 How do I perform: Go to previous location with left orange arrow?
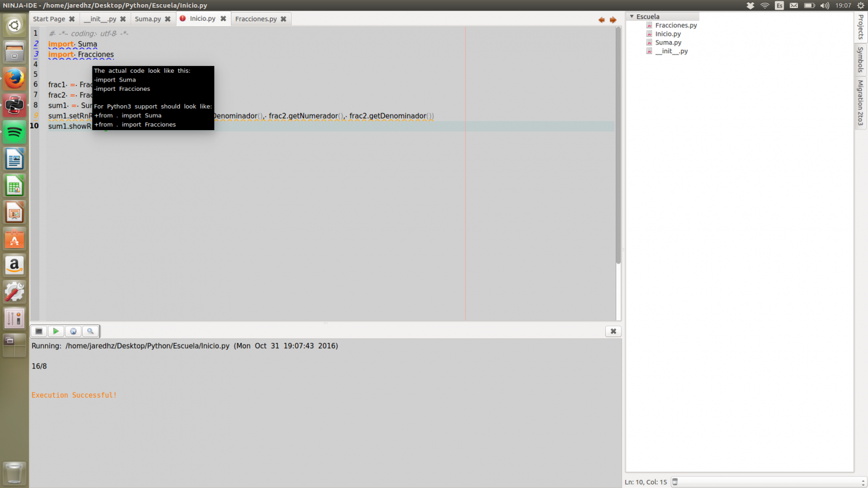pyautogui.click(x=601, y=20)
